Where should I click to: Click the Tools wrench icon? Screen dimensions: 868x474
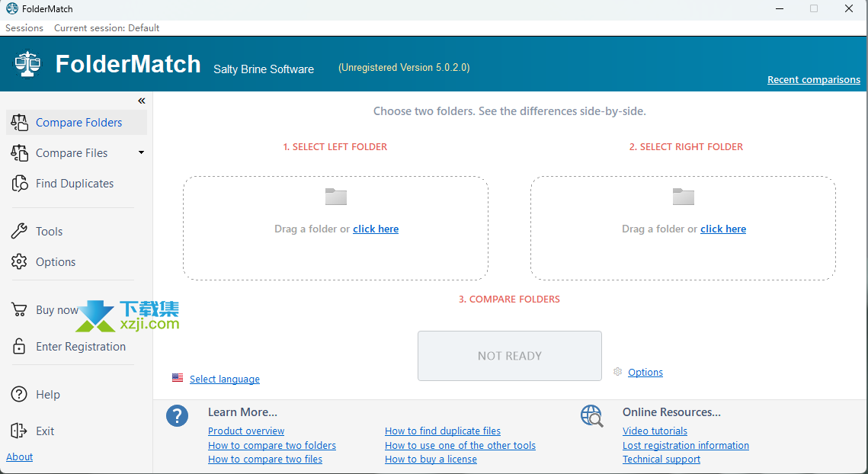[19, 231]
